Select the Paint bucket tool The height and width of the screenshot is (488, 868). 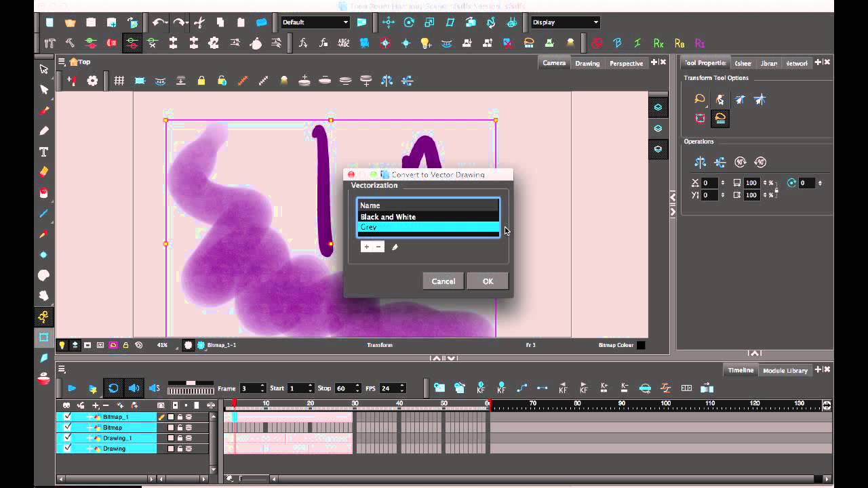click(44, 193)
